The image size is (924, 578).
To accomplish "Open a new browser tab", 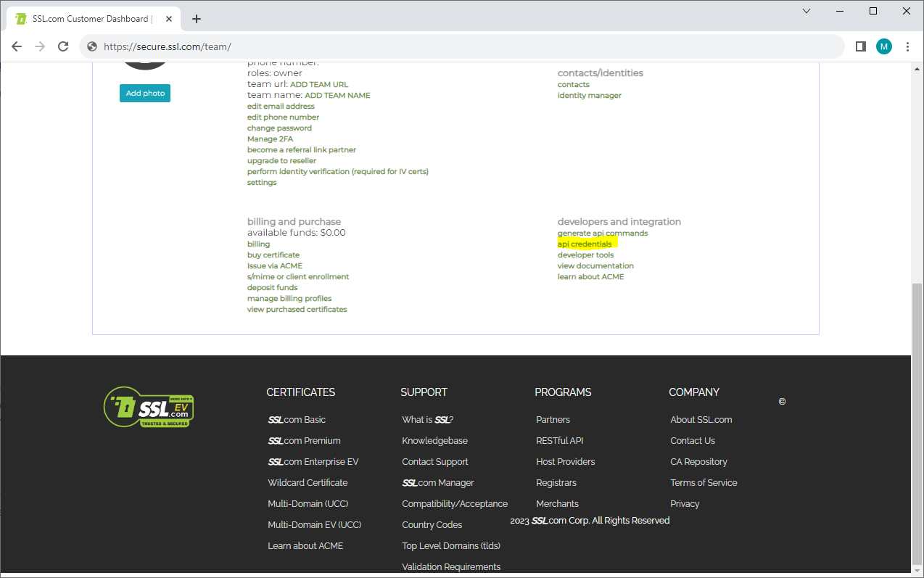I will (x=196, y=19).
